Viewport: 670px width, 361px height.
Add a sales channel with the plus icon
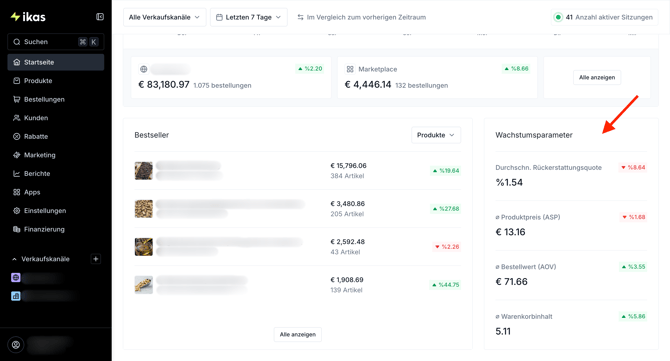click(96, 259)
